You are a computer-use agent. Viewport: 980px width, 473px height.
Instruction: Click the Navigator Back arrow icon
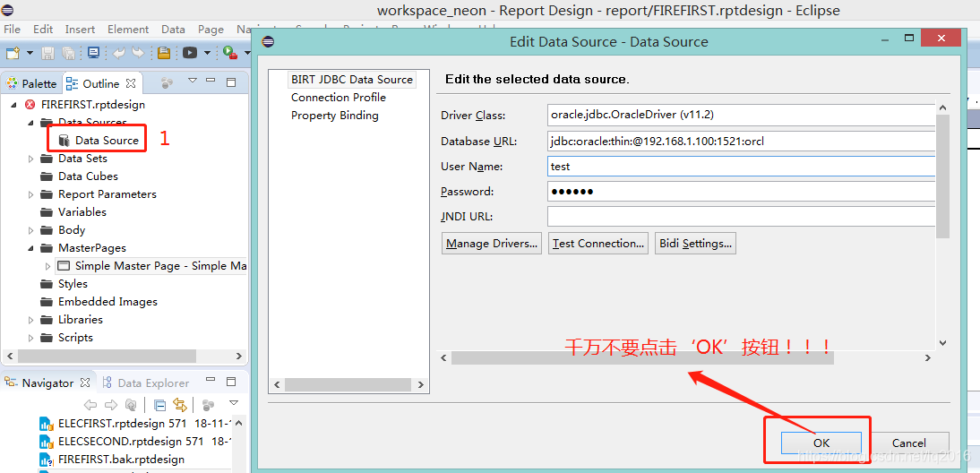(90, 405)
